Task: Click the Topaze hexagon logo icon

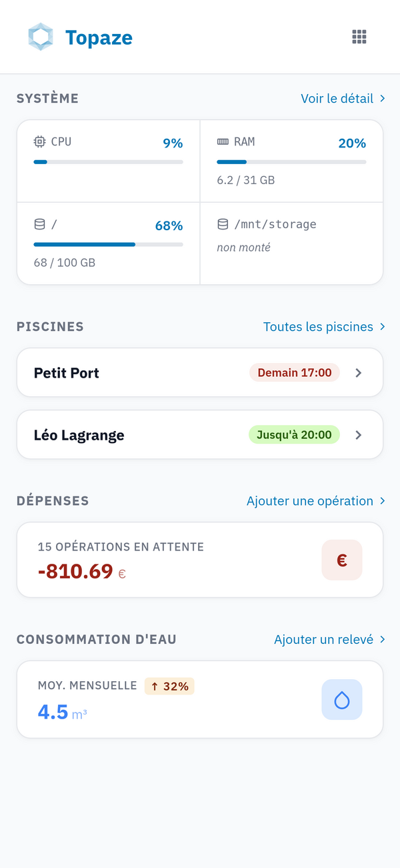Action: 41,37
